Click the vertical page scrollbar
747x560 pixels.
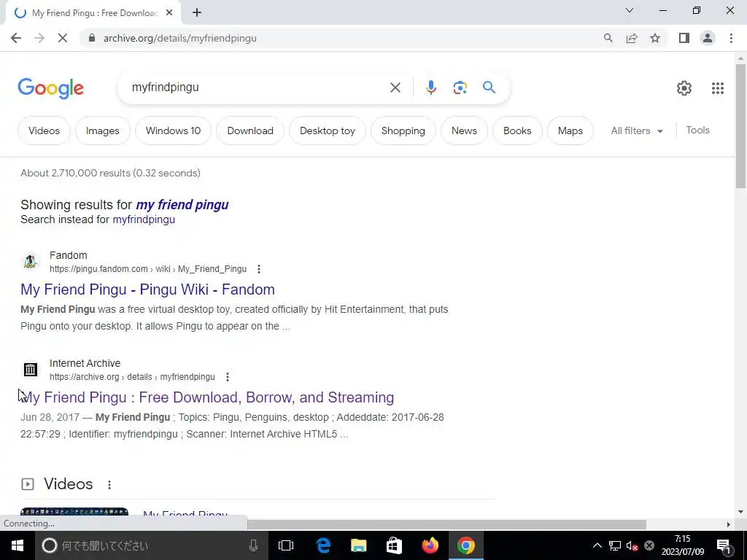click(x=740, y=126)
